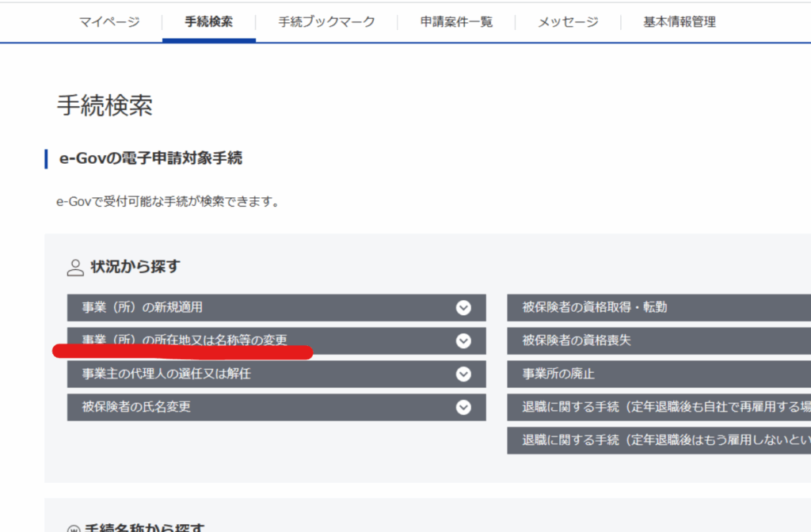Click chevron icon on 事業（所）の新規適用 row

(x=463, y=308)
